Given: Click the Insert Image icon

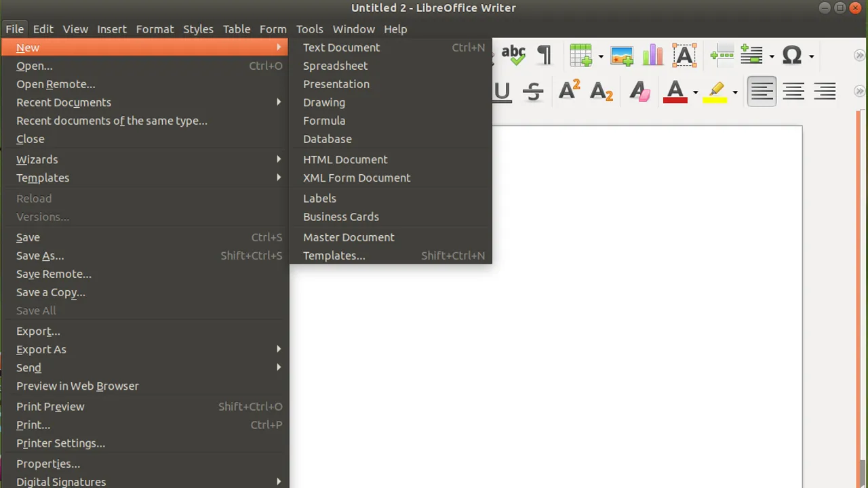Looking at the screenshot, I should point(621,56).
